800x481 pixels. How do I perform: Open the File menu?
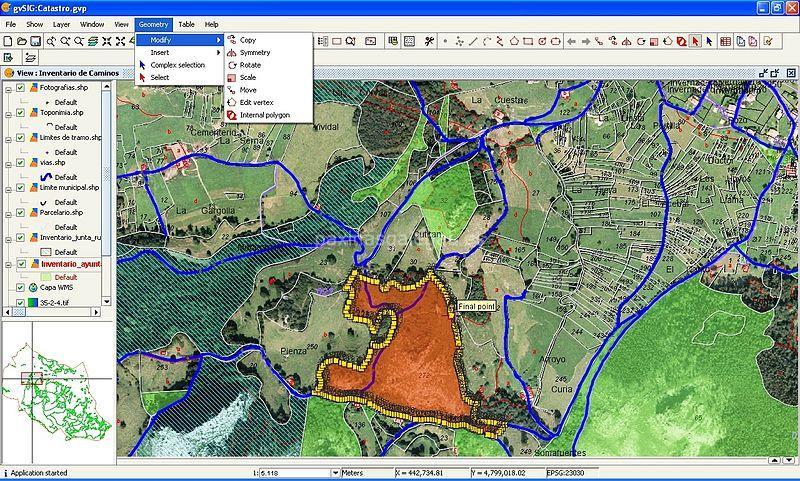(11, 24)
